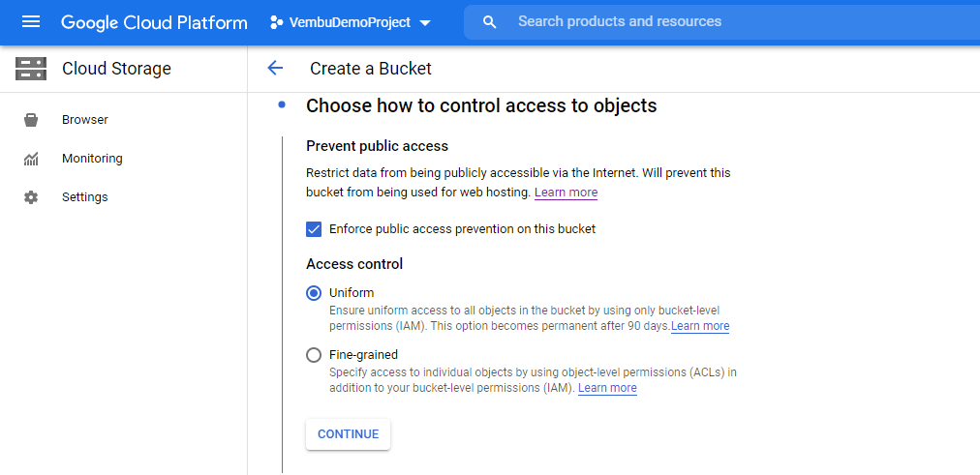Open Learn more link for Fine-grained option
This screenshot has height=475, width=980.
(x=607, y=388)
